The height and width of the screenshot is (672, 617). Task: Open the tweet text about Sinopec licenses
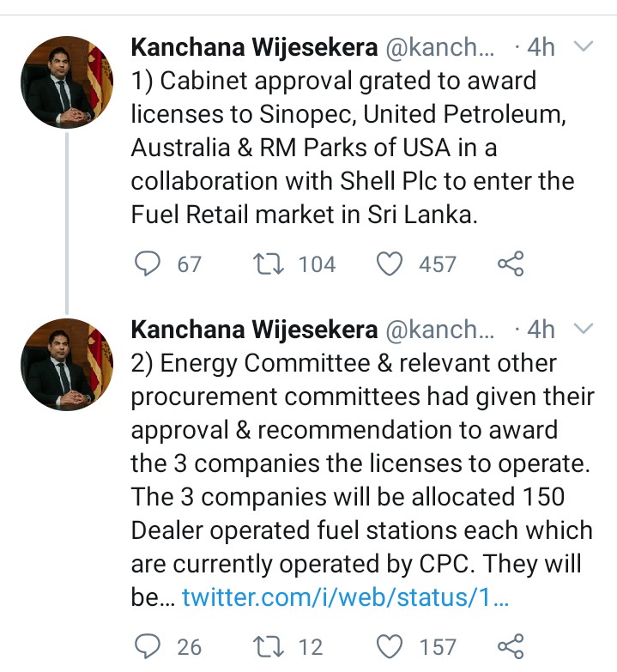(352, 148)
